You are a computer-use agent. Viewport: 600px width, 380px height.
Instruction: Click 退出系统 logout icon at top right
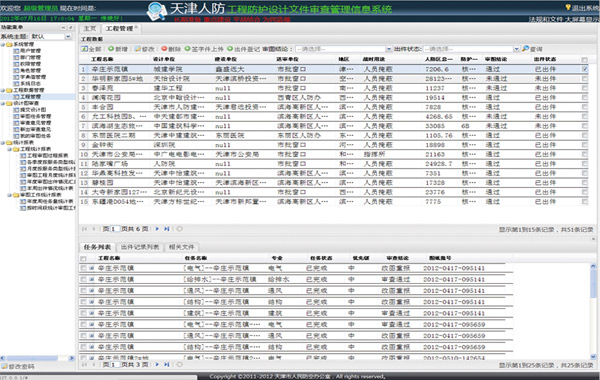point(568,7)
